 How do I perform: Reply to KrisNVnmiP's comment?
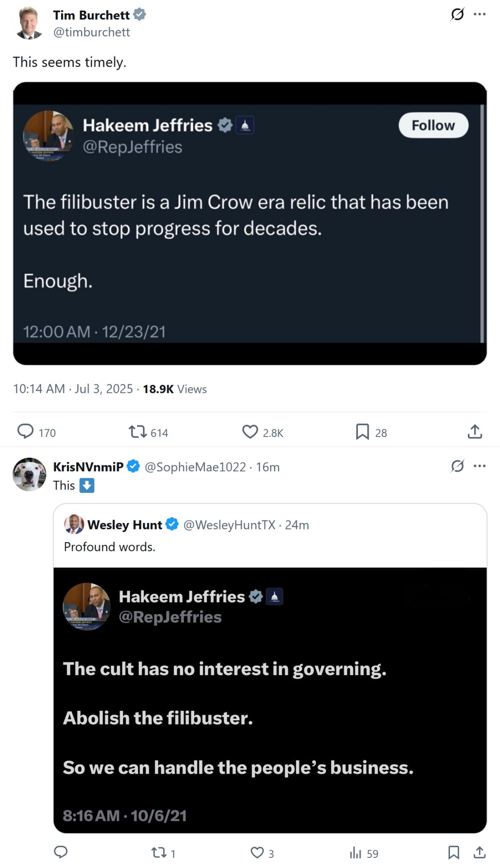61,853
